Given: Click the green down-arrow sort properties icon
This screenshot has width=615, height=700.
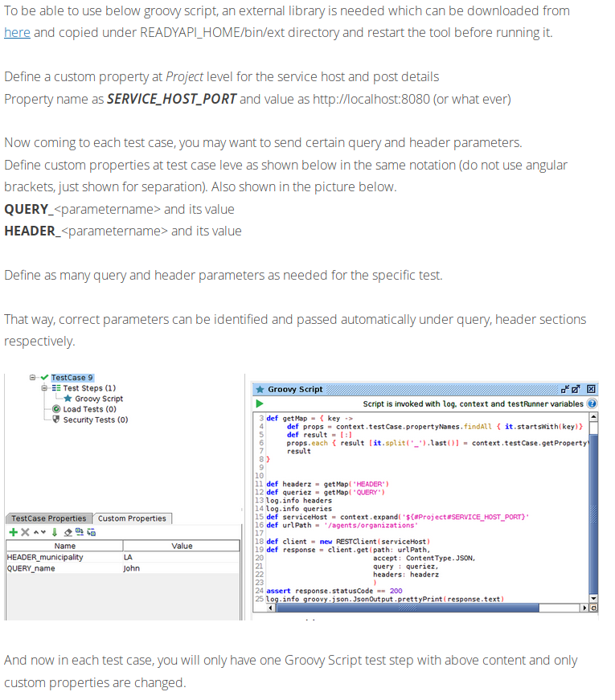Looking at the screenshot, I should point(55,532).
